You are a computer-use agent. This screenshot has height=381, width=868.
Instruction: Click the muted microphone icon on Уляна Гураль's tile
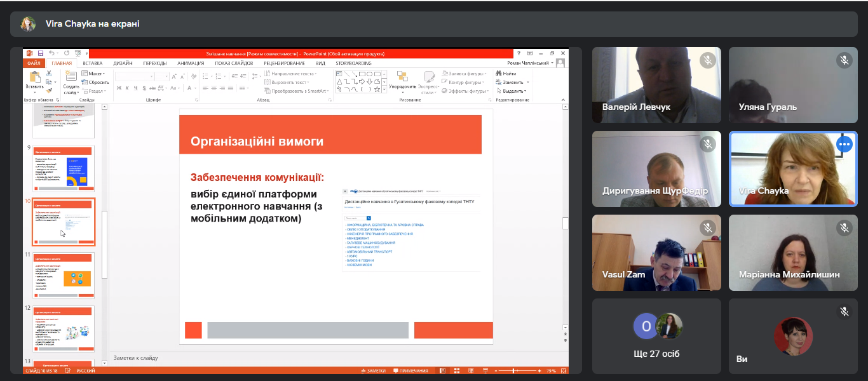coord(844,60)
